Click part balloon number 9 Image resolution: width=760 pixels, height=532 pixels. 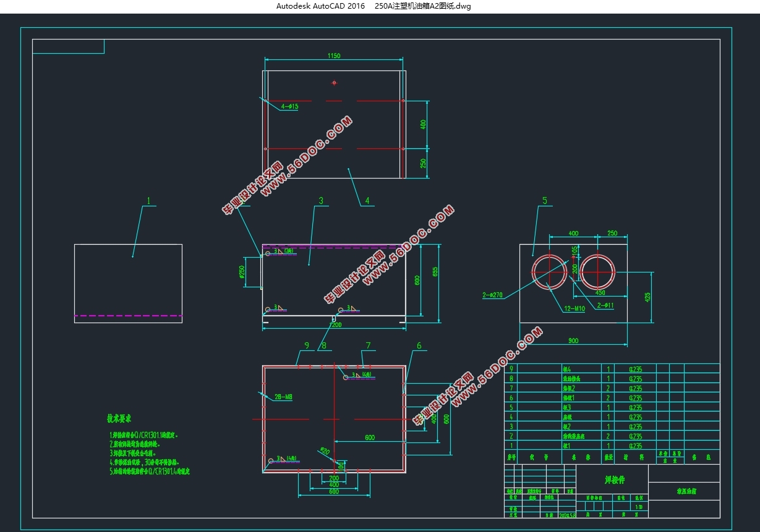(x=306, y=345)
